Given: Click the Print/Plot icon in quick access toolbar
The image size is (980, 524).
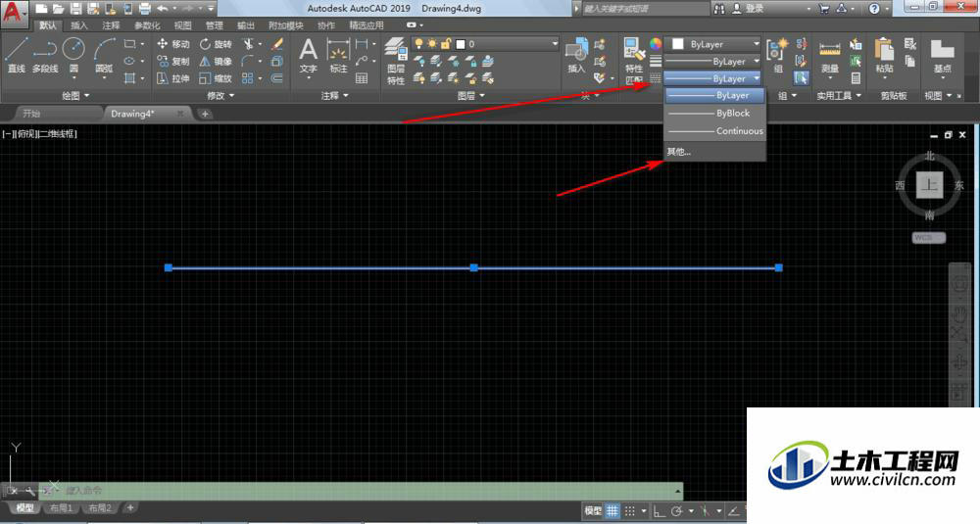Looking at the screenshot, I should click(144, 9).
